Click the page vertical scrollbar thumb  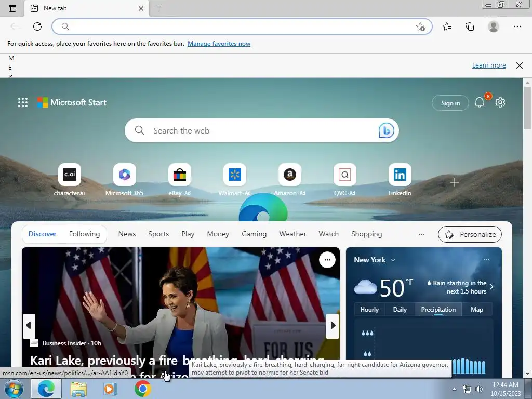(527, 108)
